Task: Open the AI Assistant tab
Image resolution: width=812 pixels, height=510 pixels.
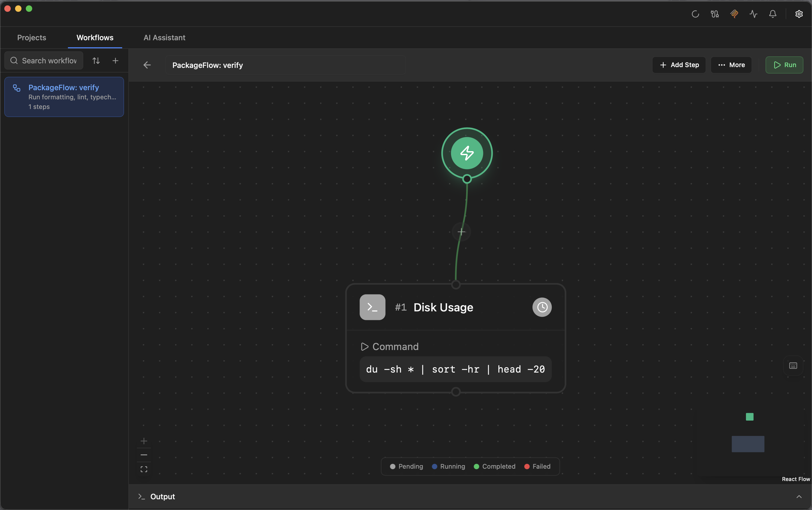Action: point(164,37)
